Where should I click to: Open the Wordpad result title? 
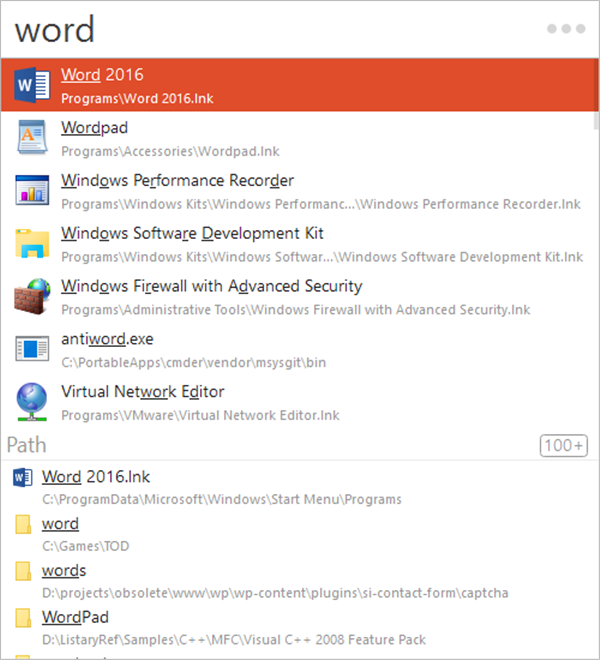coord(94,128)
